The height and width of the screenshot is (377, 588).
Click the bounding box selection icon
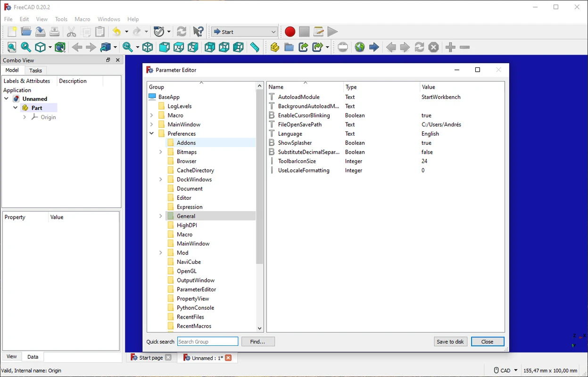coord(60,47)
